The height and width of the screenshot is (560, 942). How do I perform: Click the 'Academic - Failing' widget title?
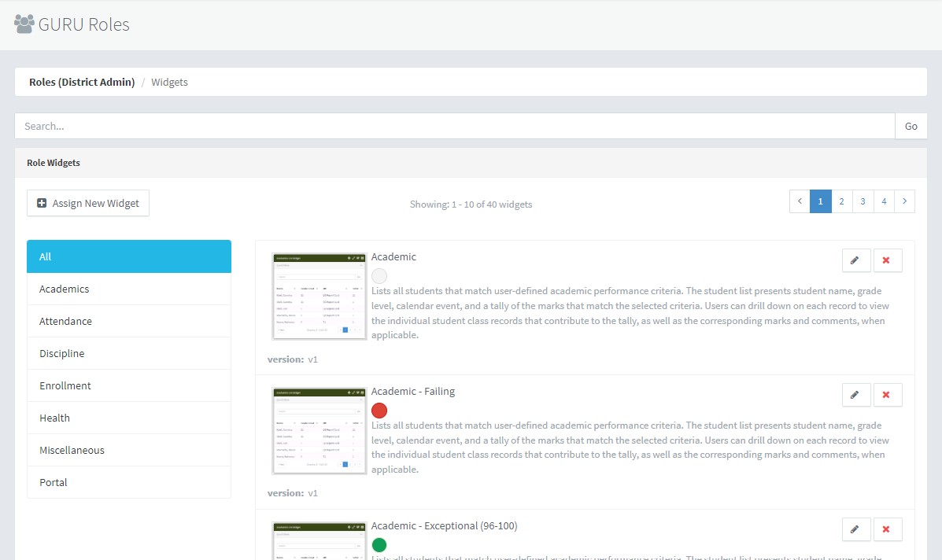[412, 392]
